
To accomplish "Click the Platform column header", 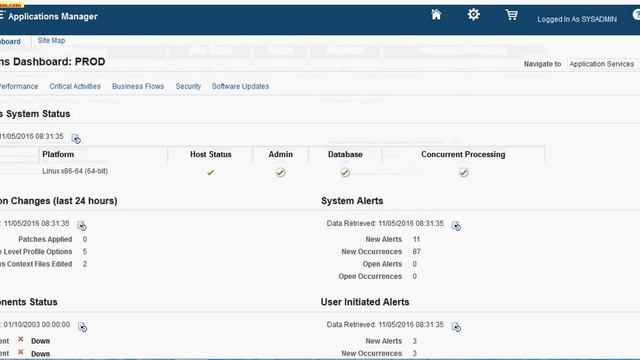I will pos(58,154).
